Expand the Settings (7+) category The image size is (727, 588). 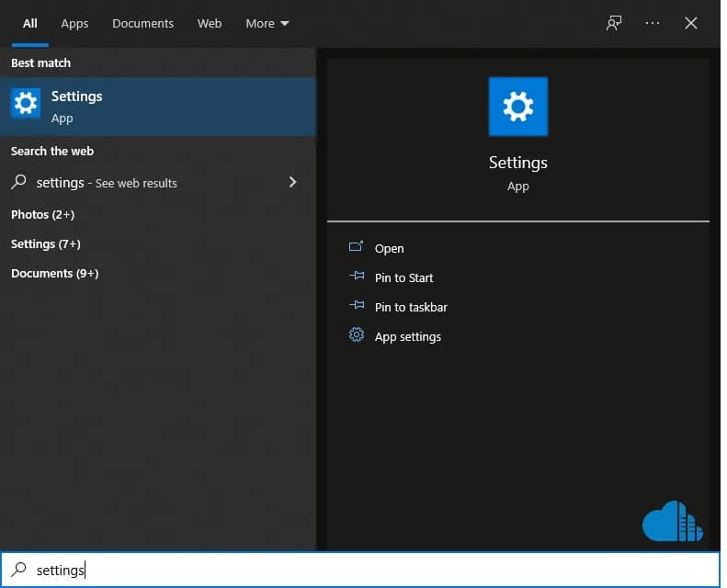(x=45, y=243)
